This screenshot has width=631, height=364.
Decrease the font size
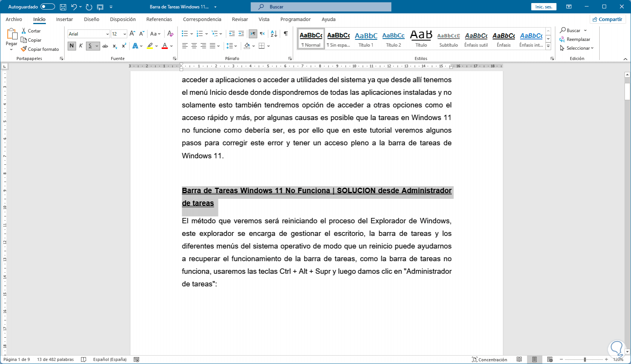[141, 34]
